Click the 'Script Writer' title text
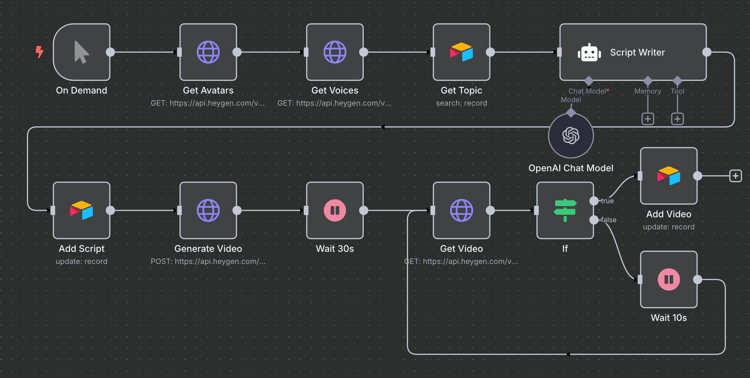The width and height of the screenshot is (750, 378). coord(637,53)
